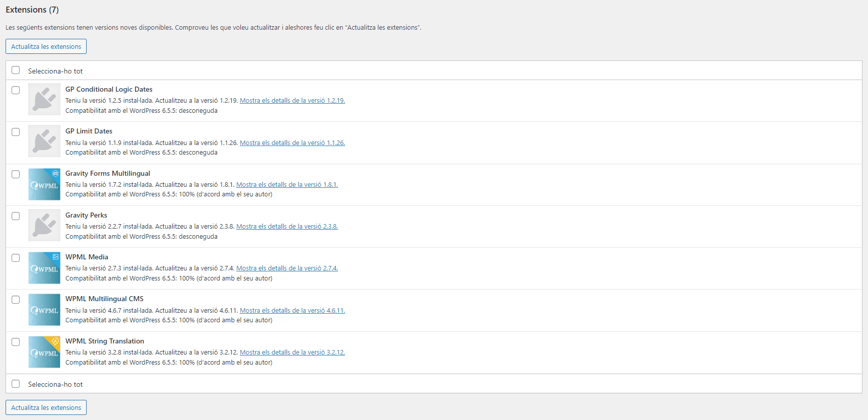Check the top Selecciona-ho tot checkbox
Screen dimensions: 868x420
pyautogui.click(x=16, y=70)
